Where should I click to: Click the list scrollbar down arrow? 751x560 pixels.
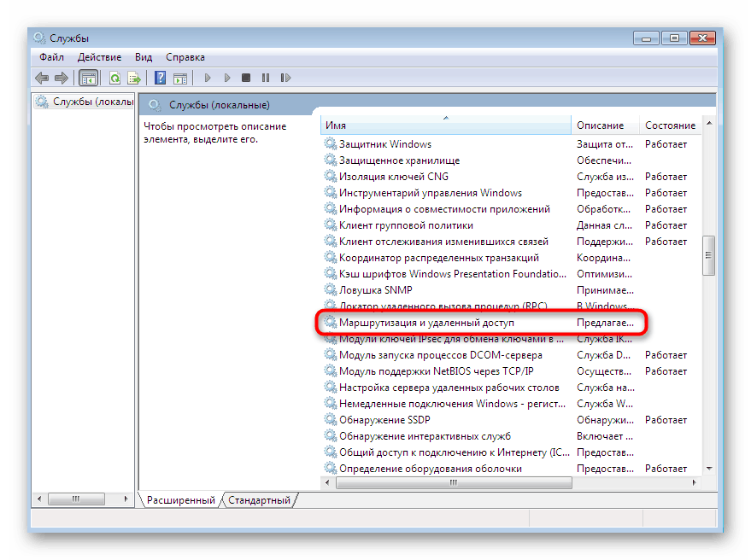click(709, 468)
